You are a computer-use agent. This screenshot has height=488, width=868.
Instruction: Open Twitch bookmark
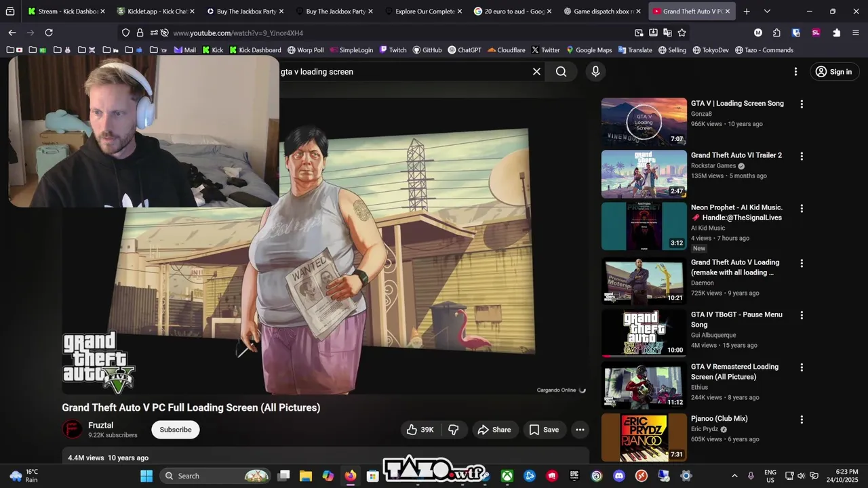(393, 50)
